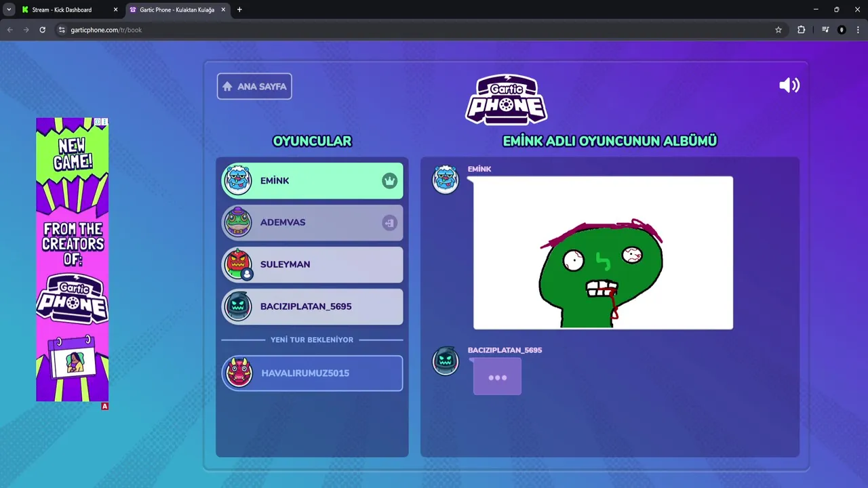Mute the game sound speaker icon
Viewport: 868px width, 488px height.
click(x=789, y=85)
